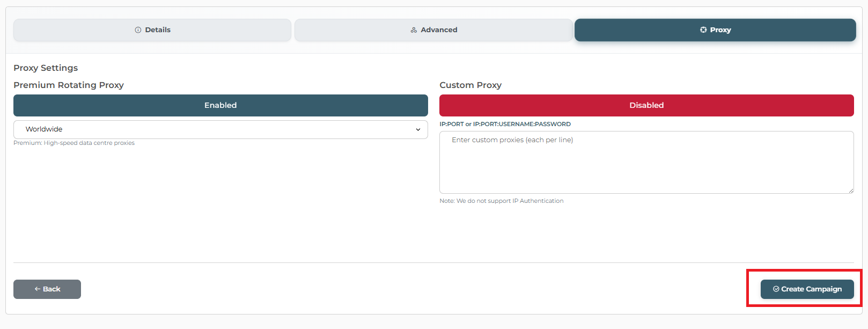Click the Custom Proxy heading

[470, 85]
